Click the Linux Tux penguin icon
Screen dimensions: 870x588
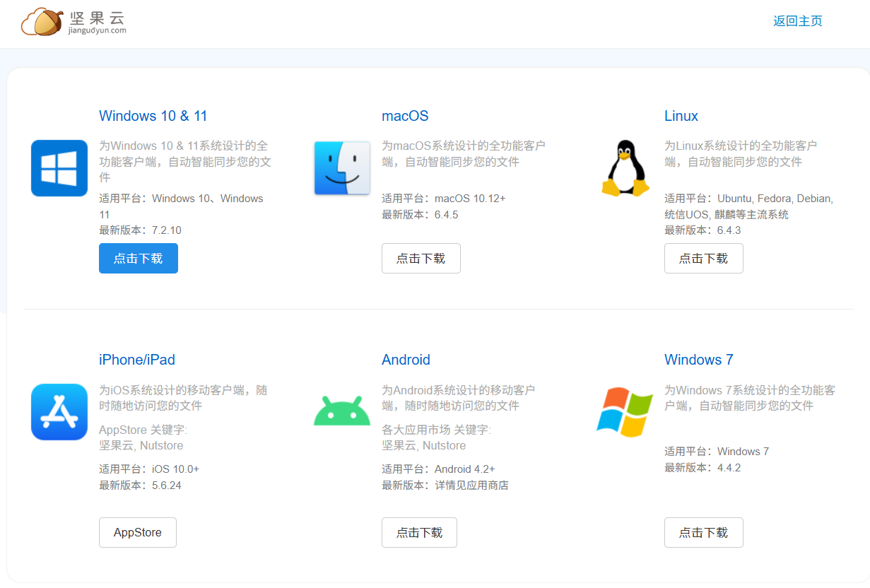coord(625,168)
